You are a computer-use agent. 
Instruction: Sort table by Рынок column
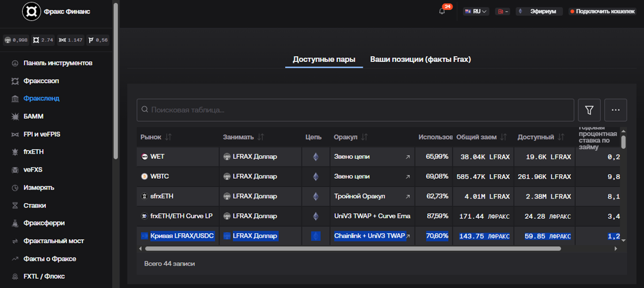pyautogui.click(x=168, y=137)
